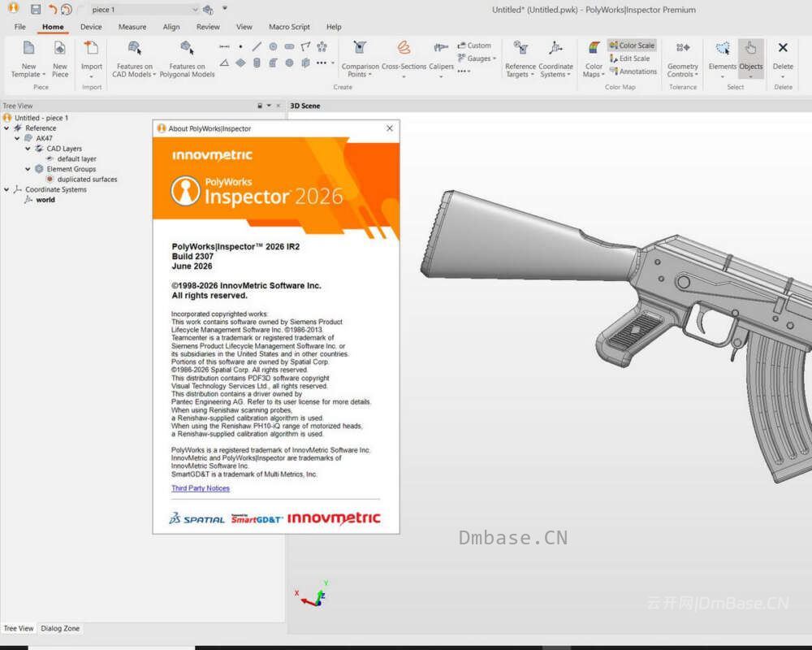Select the pattern feature icon
Screen dimensions: 812x650
pyautogui.click(x=322, y=46)
